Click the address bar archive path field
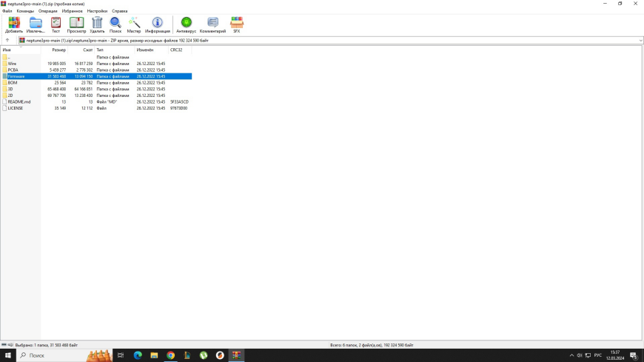Viewport: 644px width, 362px height. [329, 41]
